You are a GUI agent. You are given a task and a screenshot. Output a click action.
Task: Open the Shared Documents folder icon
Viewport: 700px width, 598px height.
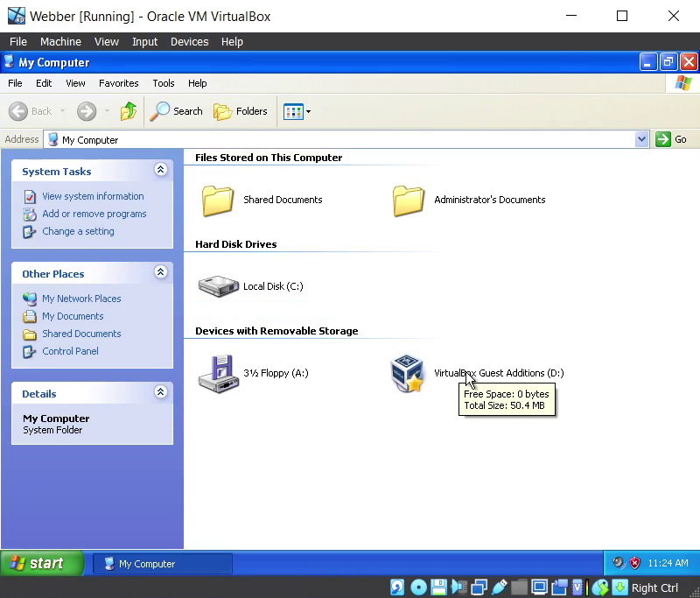point(218,200)
